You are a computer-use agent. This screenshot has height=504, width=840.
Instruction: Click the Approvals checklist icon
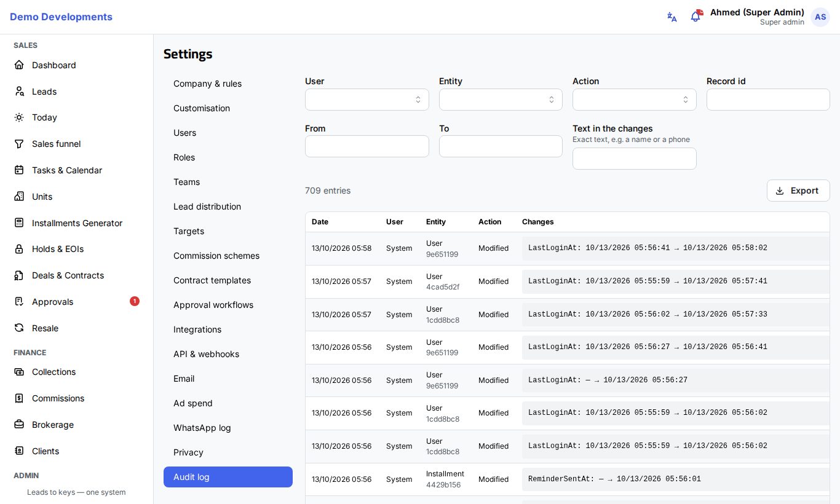(x=19, y=302)
